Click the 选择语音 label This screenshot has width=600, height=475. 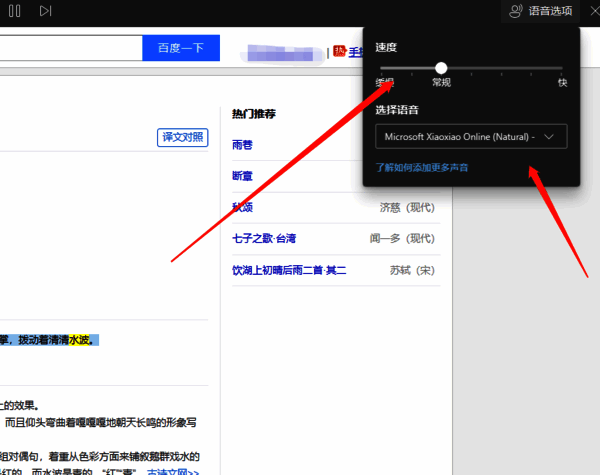(x=397, y=110)
